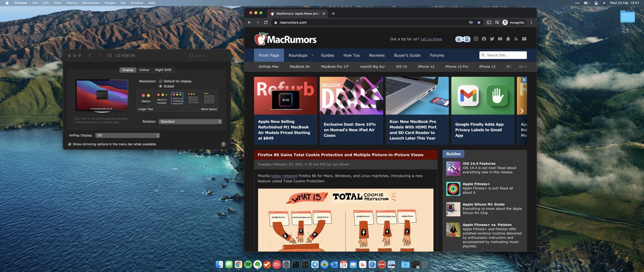
Task: Click the Chrome address bar URL
Action: 293,23
